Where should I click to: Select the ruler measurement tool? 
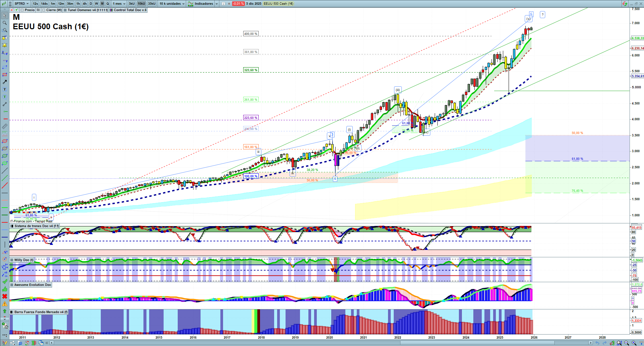(5, 127)
